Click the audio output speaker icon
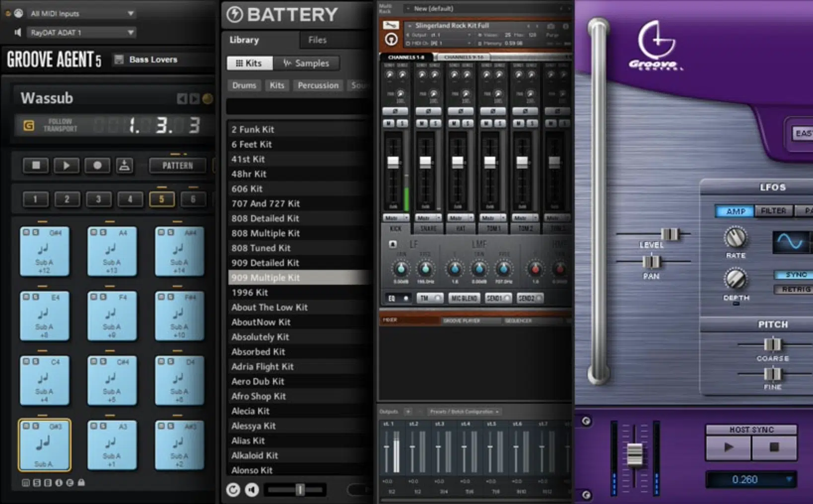 18,32
